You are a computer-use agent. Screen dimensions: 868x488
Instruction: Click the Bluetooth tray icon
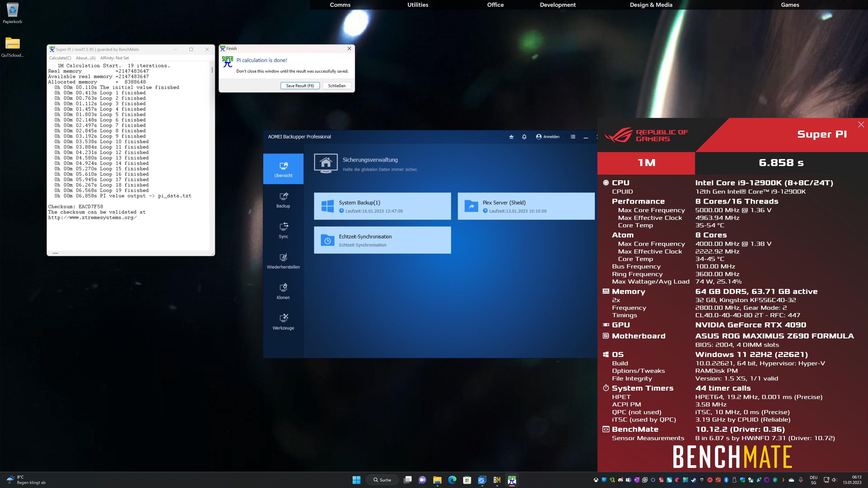(x=726, y=480)
